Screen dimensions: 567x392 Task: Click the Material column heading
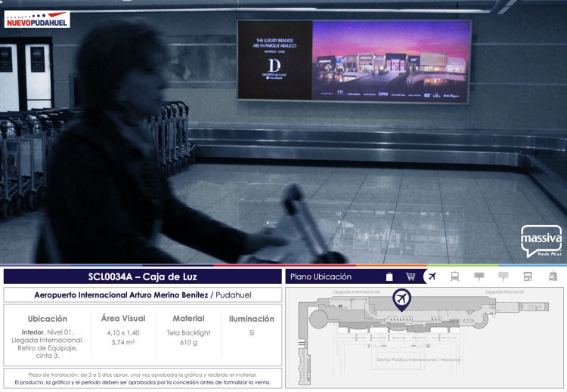[188, 319]
